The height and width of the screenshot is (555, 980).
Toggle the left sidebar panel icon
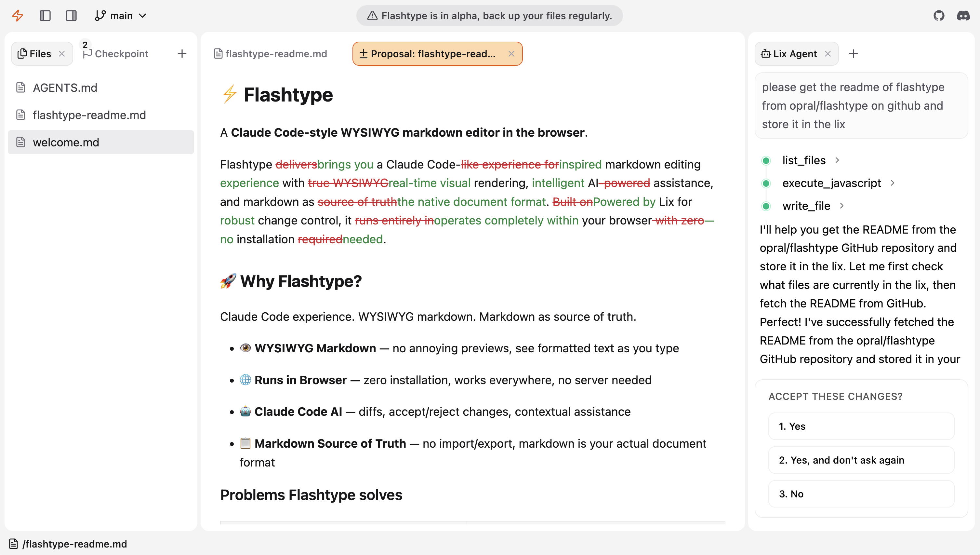coord(45,16)
